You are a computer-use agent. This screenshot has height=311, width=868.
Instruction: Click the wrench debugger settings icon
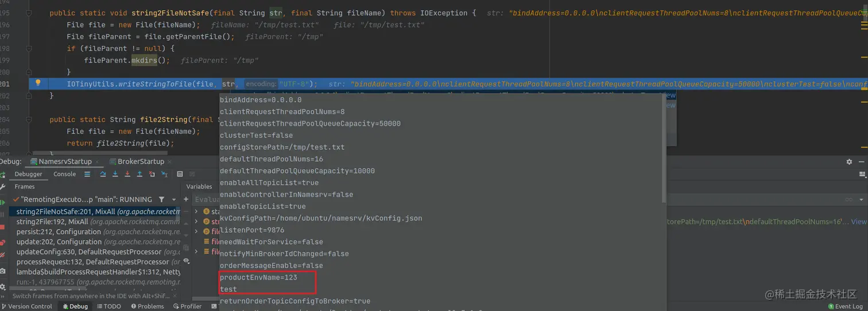[x=3, y=187]
